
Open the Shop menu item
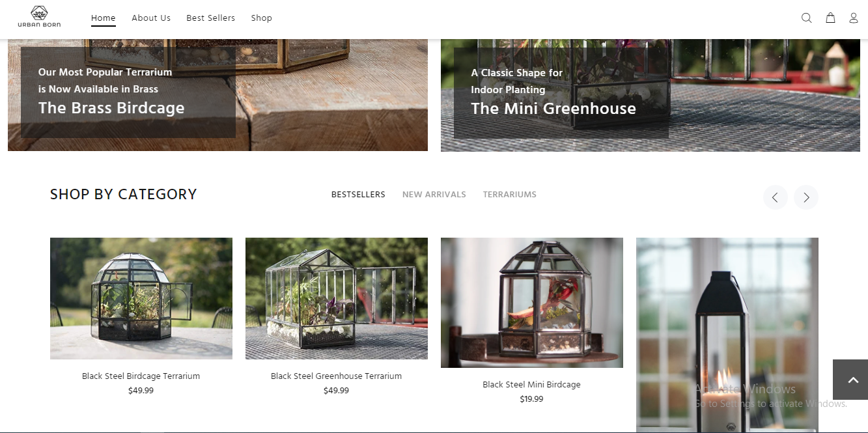tap(262, 18)
